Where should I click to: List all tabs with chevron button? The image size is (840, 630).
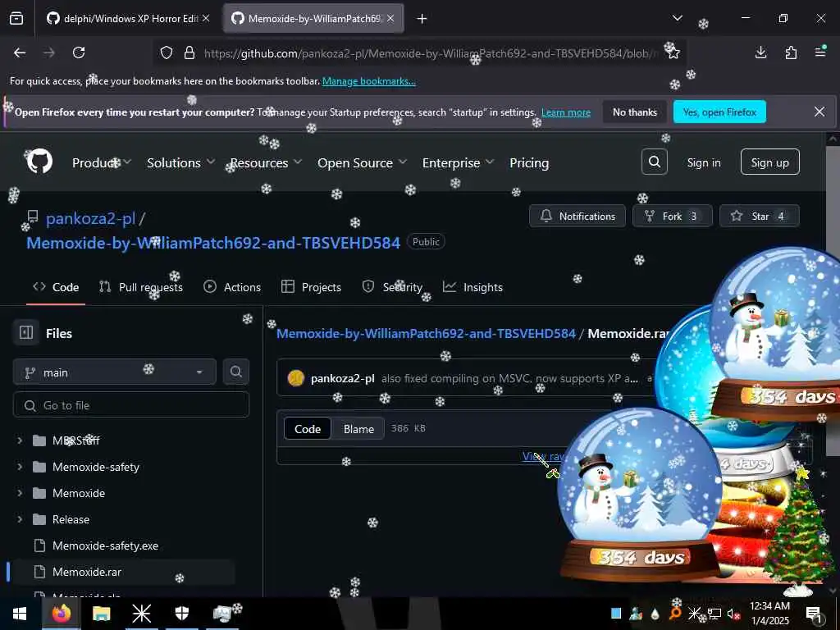tap(677, 19)
